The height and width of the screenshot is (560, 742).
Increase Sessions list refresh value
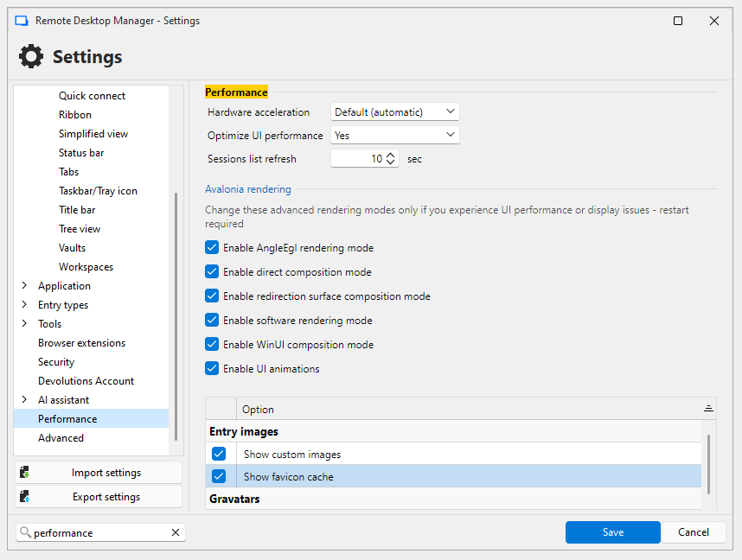pyautogui.click(x=390, y=155)
